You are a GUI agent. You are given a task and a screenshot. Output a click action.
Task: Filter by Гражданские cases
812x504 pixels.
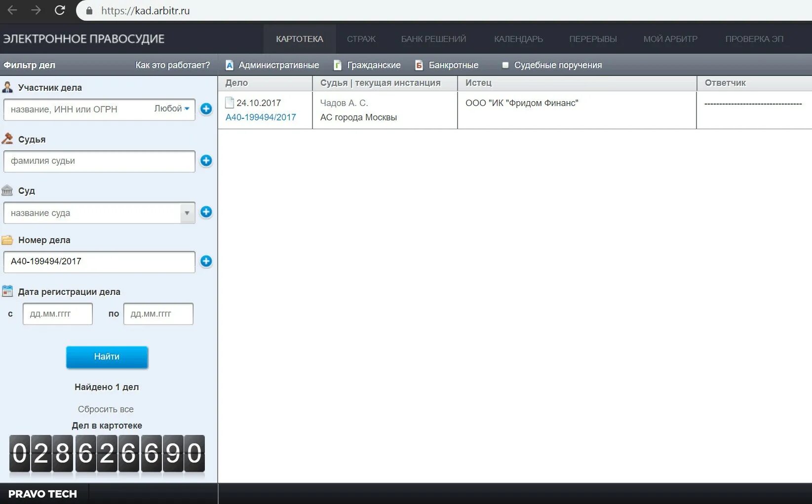coord(374,65)
